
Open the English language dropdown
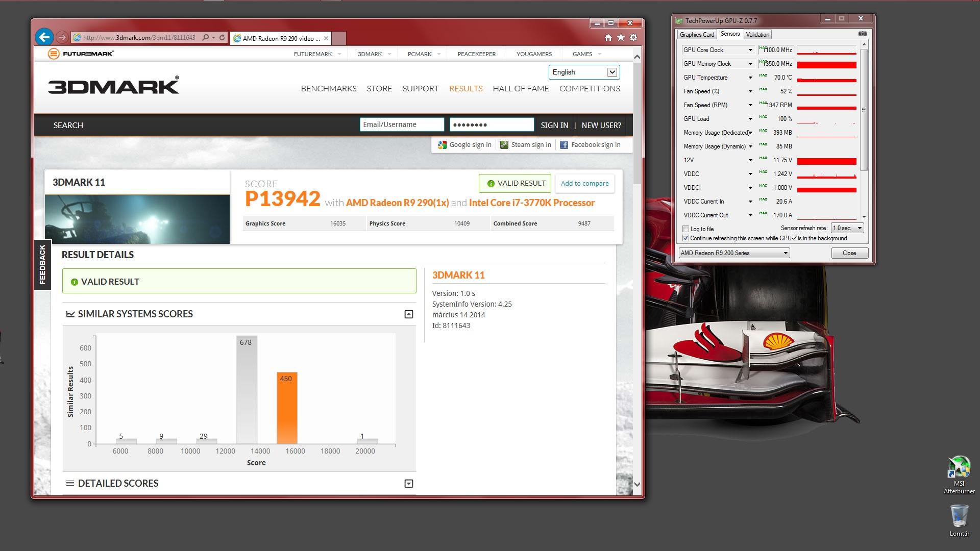pos(584,72)
